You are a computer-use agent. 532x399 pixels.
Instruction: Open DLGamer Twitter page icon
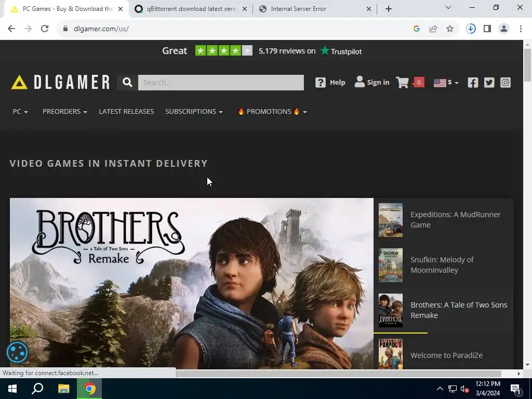click(489, 83)
